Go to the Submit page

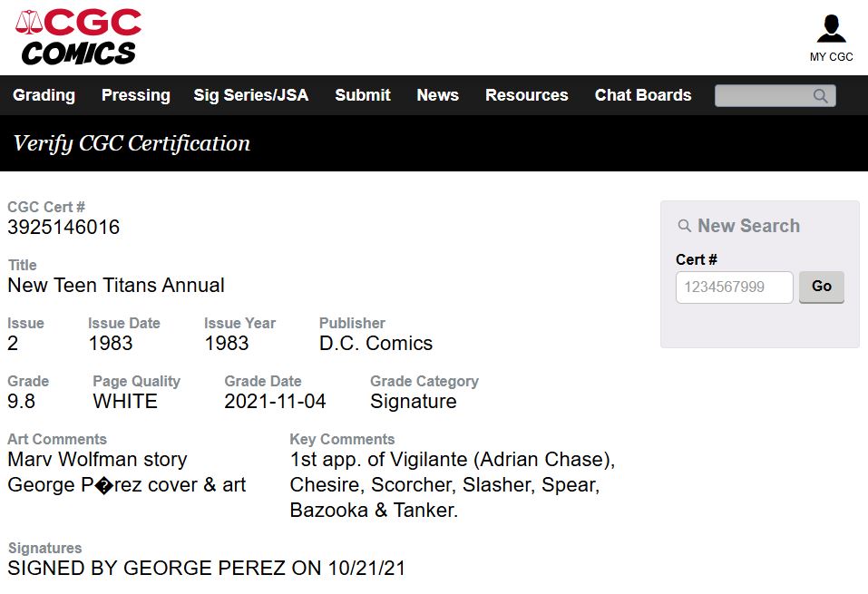(x=363, y=95)
